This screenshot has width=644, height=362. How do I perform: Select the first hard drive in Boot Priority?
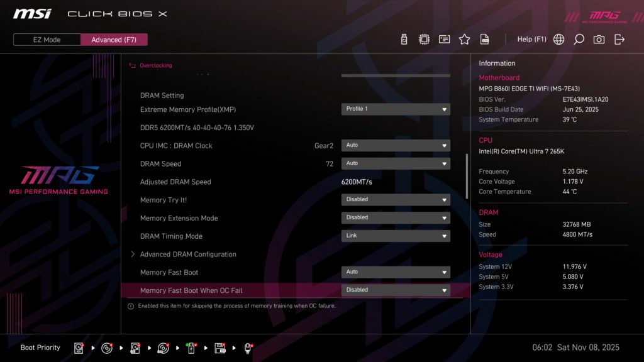(79, 348)
